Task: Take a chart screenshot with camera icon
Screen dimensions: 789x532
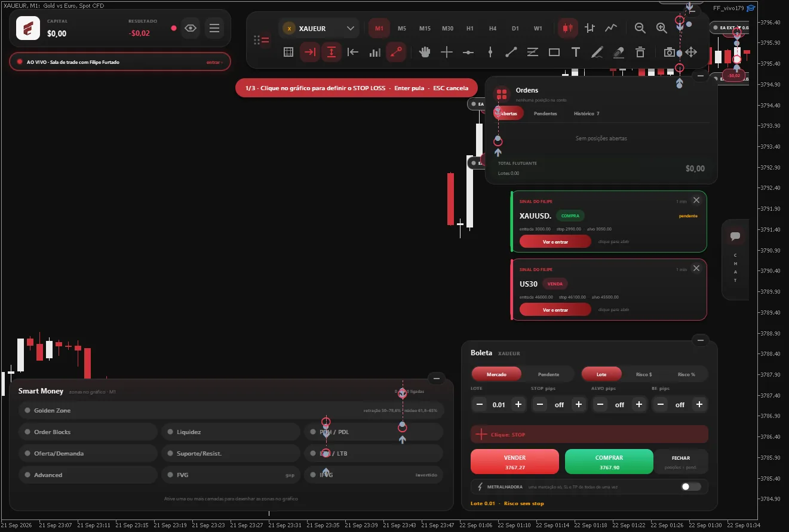Action: (670, 52)
